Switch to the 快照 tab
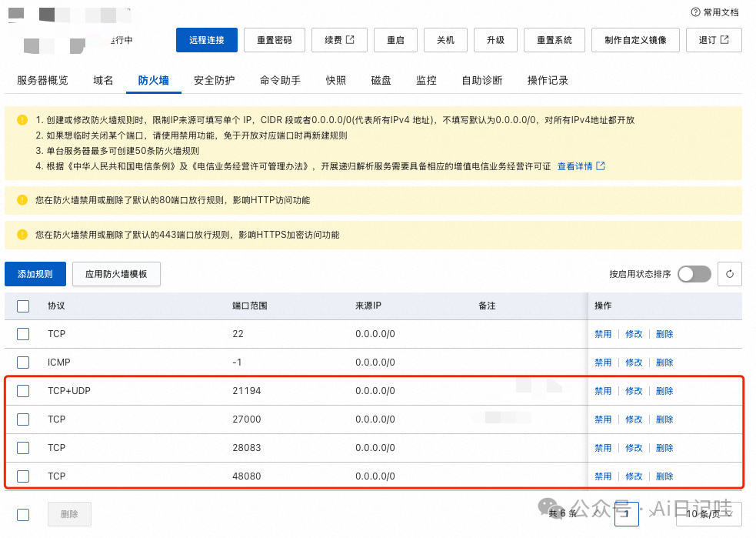 coord(336,81)
